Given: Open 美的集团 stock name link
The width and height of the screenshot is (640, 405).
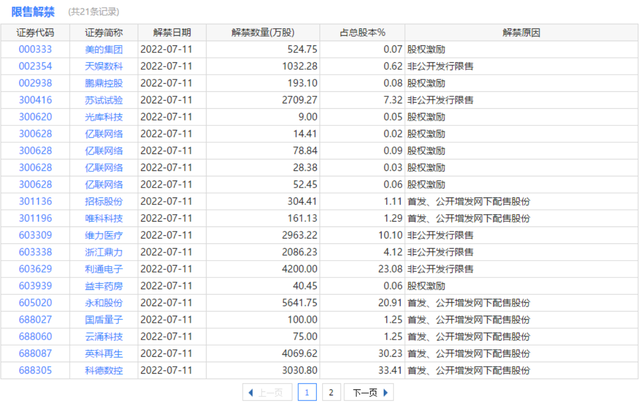Looking at the screenshot, I should [x=104, y=49].
